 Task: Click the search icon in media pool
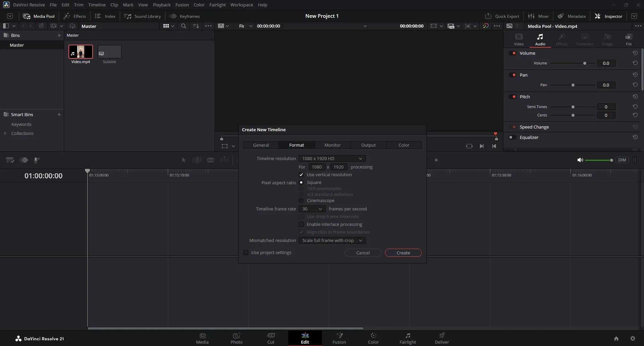(x=184, y=26)
